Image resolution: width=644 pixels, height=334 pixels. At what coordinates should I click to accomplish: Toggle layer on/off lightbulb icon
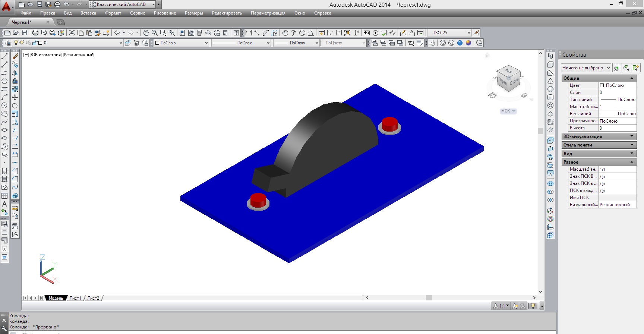point(16,43)
